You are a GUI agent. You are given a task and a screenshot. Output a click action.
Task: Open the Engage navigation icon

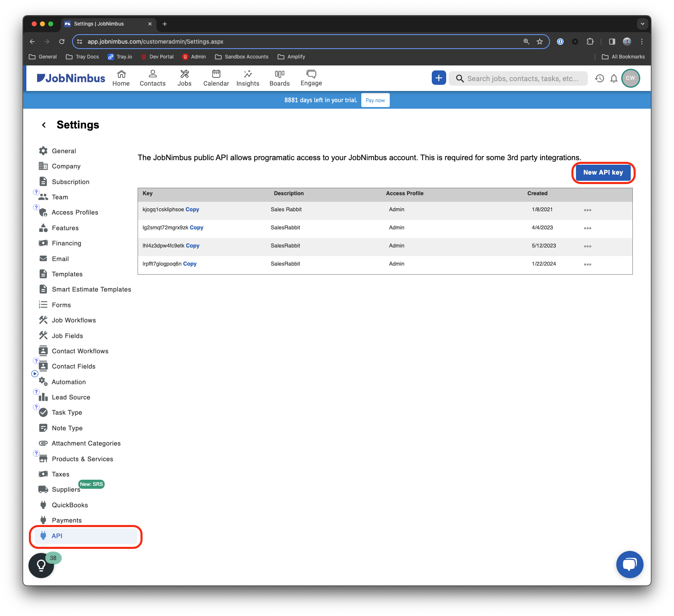coord(311,78)
